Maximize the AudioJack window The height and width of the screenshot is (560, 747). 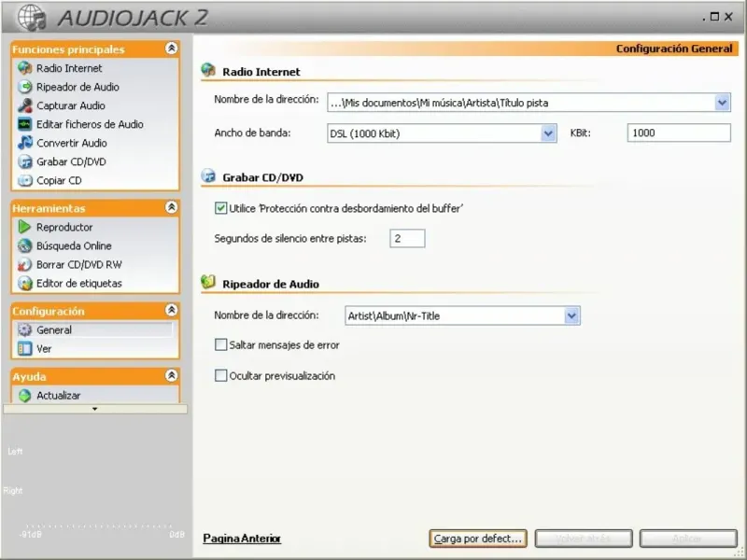coord(714,17)
